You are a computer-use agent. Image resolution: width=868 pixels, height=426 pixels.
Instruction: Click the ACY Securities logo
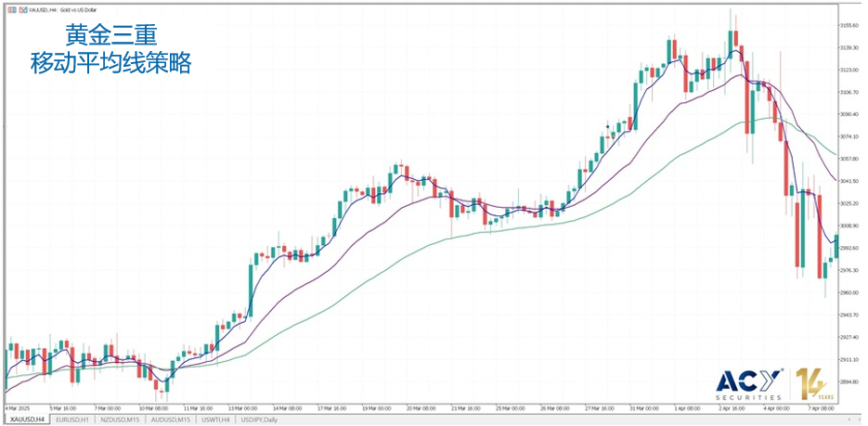pos(748,383)
